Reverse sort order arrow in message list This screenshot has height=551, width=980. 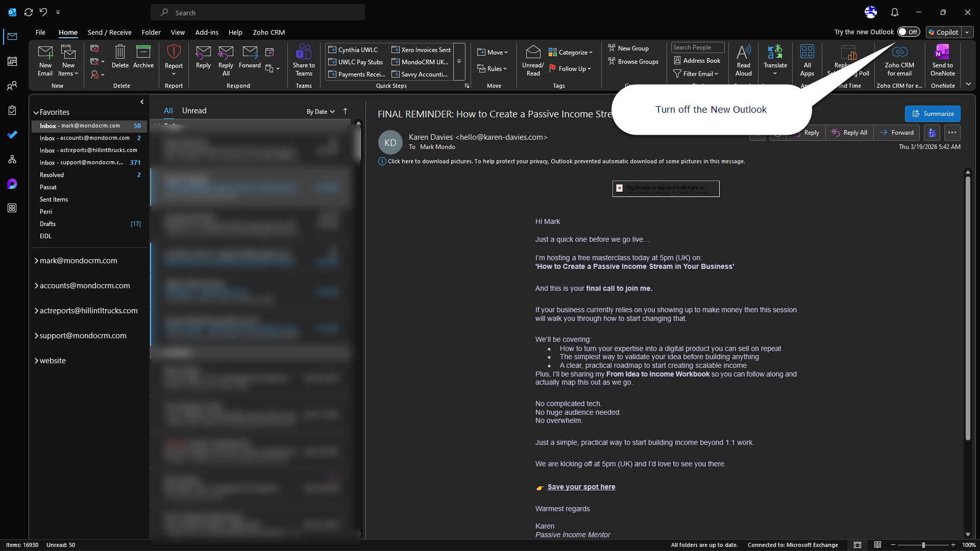(346, 111)
